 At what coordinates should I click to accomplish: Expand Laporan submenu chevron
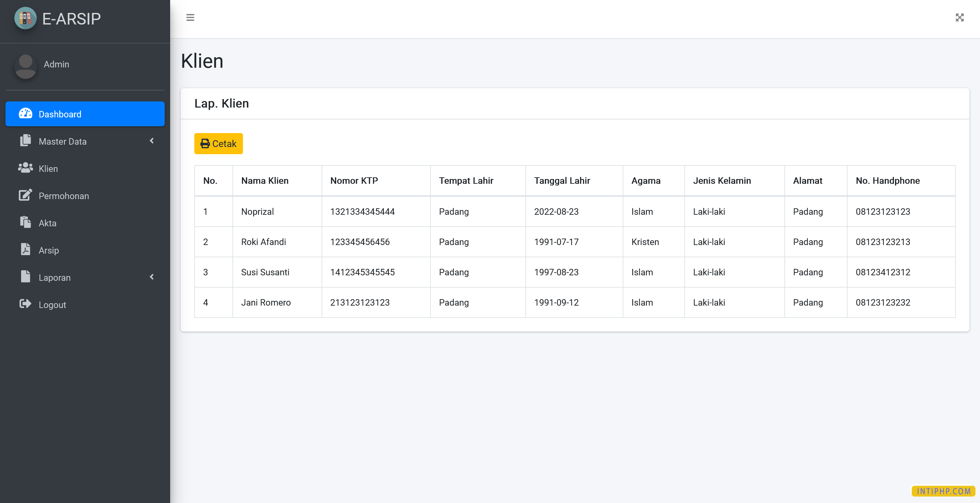(152, 277)
